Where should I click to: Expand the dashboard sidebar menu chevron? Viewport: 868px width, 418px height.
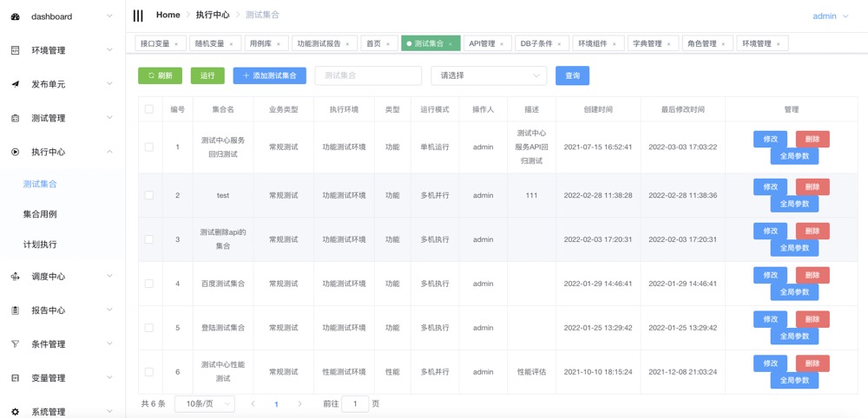[109, 16]
